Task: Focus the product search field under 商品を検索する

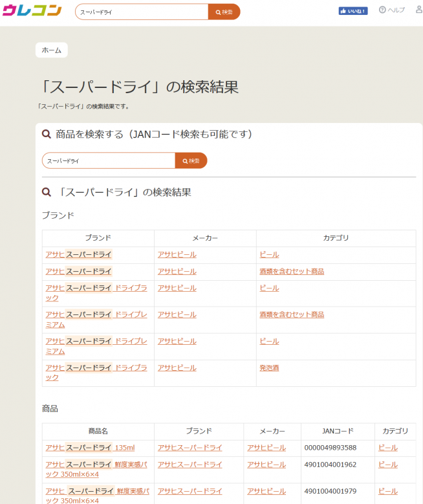Action: (109, 160)
